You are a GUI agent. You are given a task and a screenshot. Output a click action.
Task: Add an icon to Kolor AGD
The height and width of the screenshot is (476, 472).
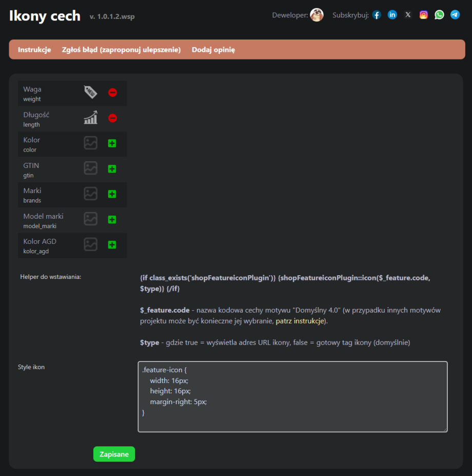point(112,245)
